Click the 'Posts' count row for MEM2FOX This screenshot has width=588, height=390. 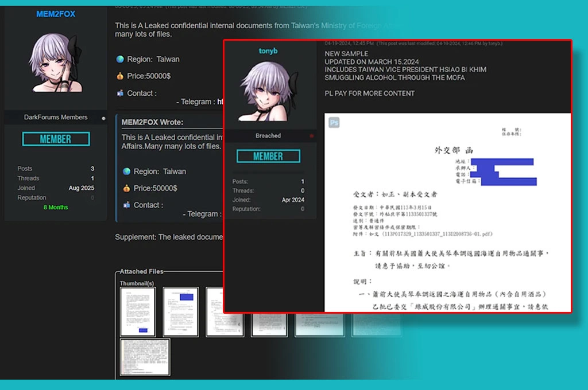point(56,169)
